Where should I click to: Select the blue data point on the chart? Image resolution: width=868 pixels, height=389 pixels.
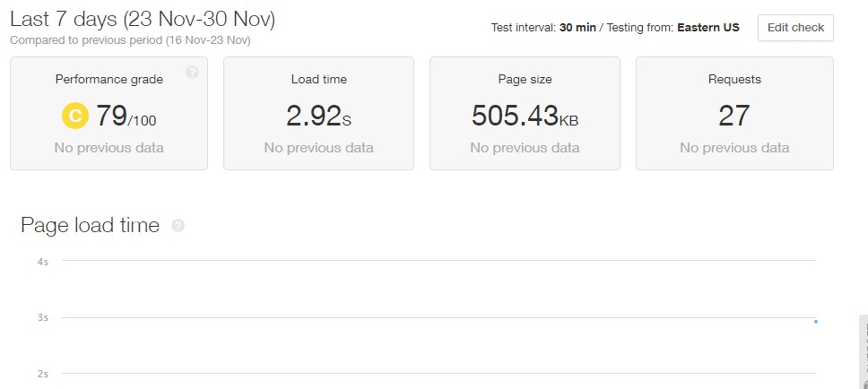(815, 322)
